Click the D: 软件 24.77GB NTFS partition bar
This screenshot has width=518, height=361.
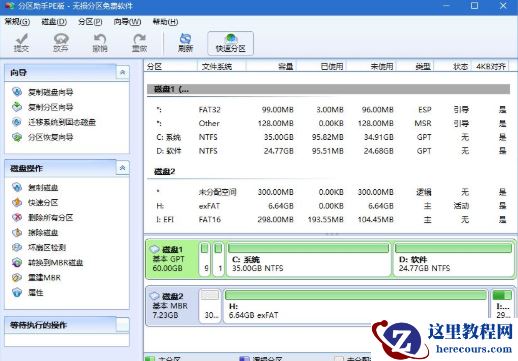tap(453, 259)
